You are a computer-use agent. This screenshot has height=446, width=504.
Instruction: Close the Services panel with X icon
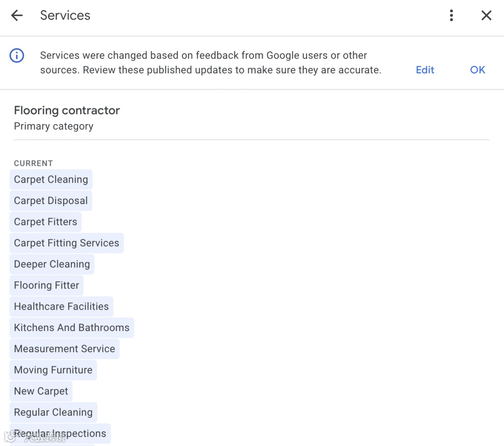[486, 15]
